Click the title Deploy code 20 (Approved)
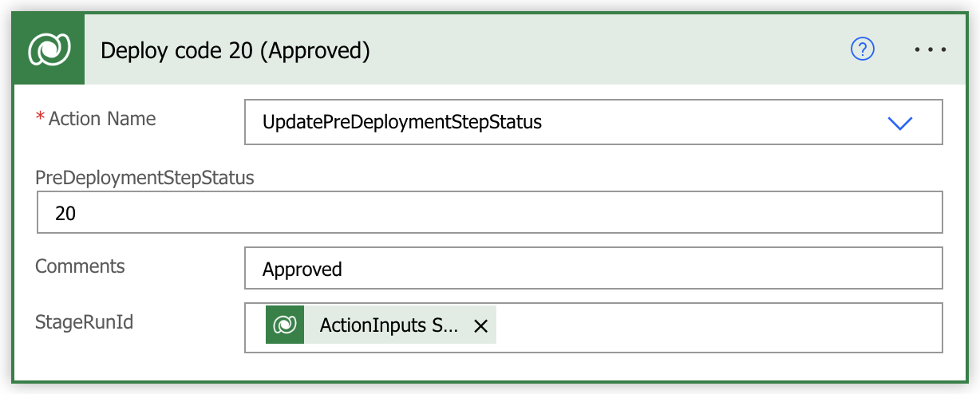The height and width of the screenshot is (394, 980). pyautogui.click(x=235, y=50)
